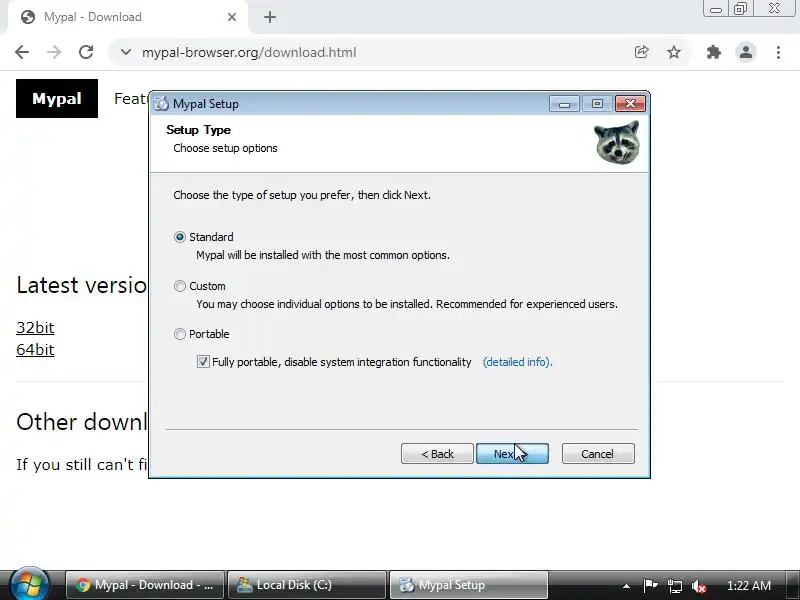Click Mypal Setup taskbar button

click(468, 585)
